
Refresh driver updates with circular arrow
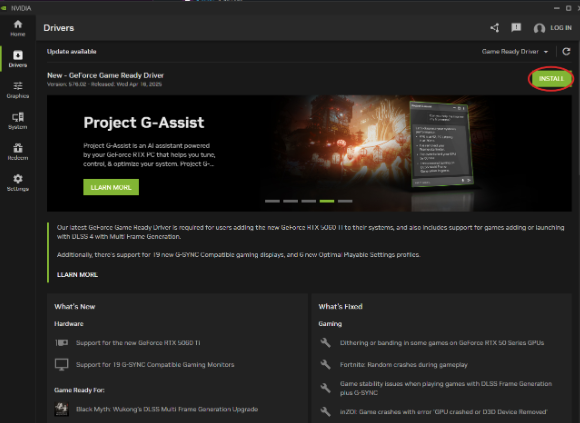click(x=566, y=51)
